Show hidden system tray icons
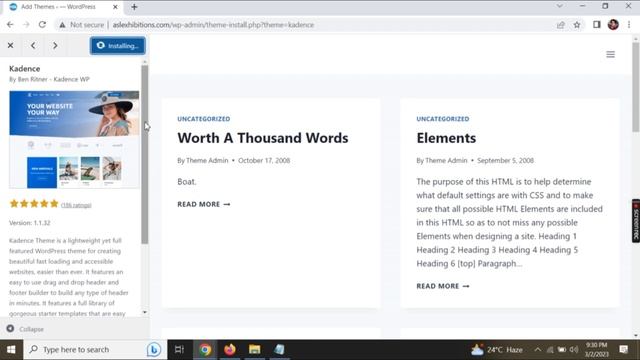640x360 pixels. 538,350
